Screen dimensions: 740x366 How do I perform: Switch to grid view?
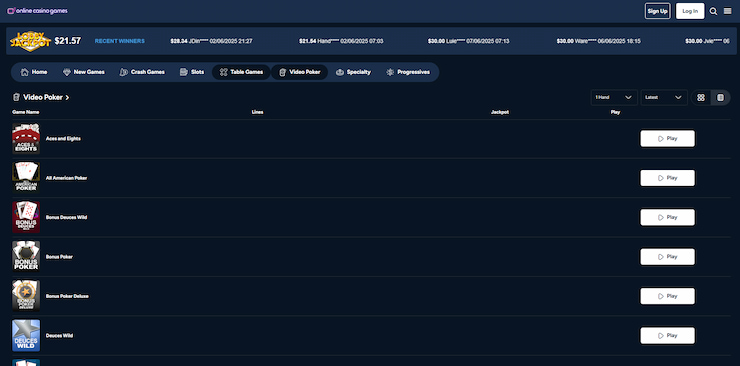(x=701, y=97)
